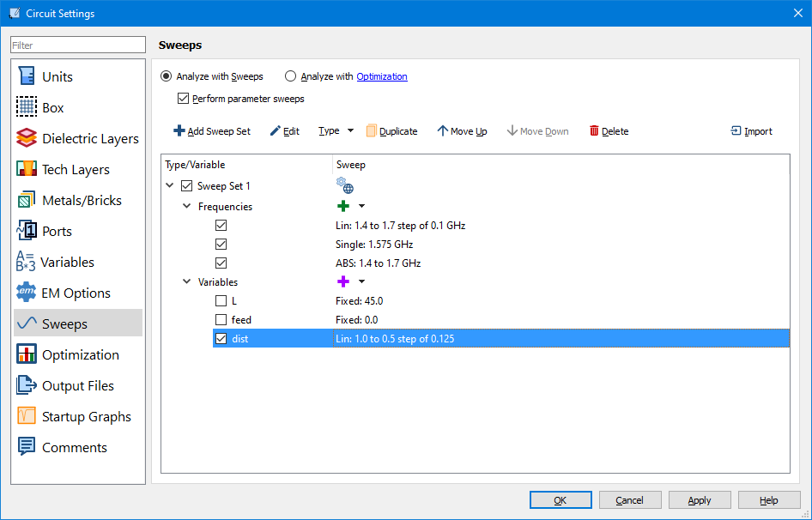Viewport: 812px width, 520px height.
Task: Select the Dielectric Layers stack icon
Action: point(27,138)
